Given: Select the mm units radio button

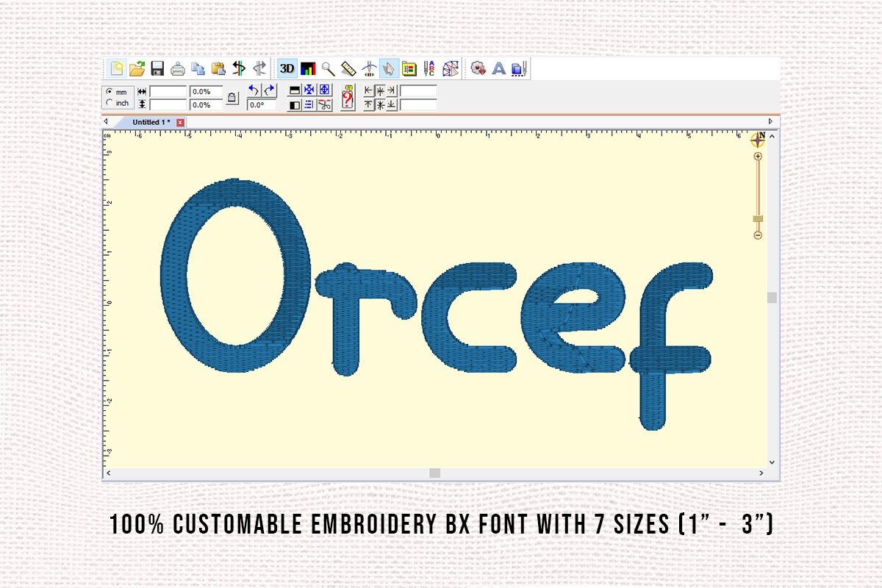Looking at the screenshot, I should 109,92.
